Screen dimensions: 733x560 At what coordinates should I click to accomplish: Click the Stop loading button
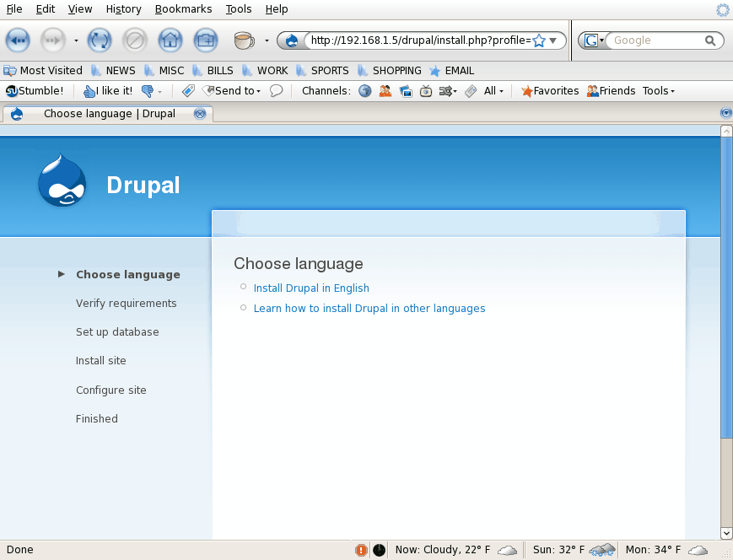(x=135, y=40)
